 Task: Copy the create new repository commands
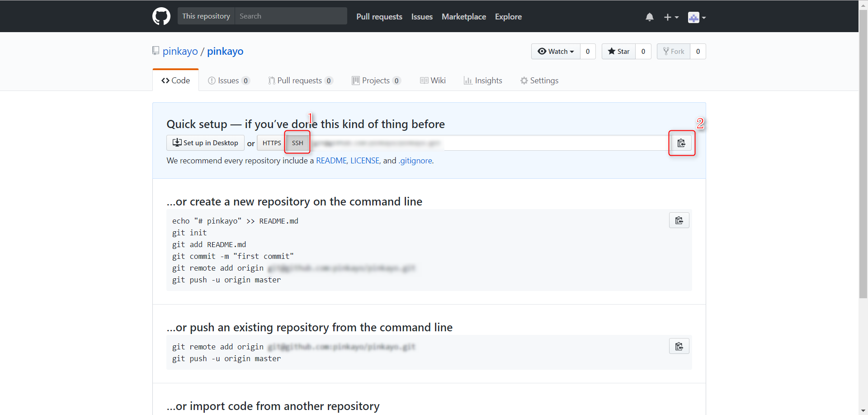[679, 220]
